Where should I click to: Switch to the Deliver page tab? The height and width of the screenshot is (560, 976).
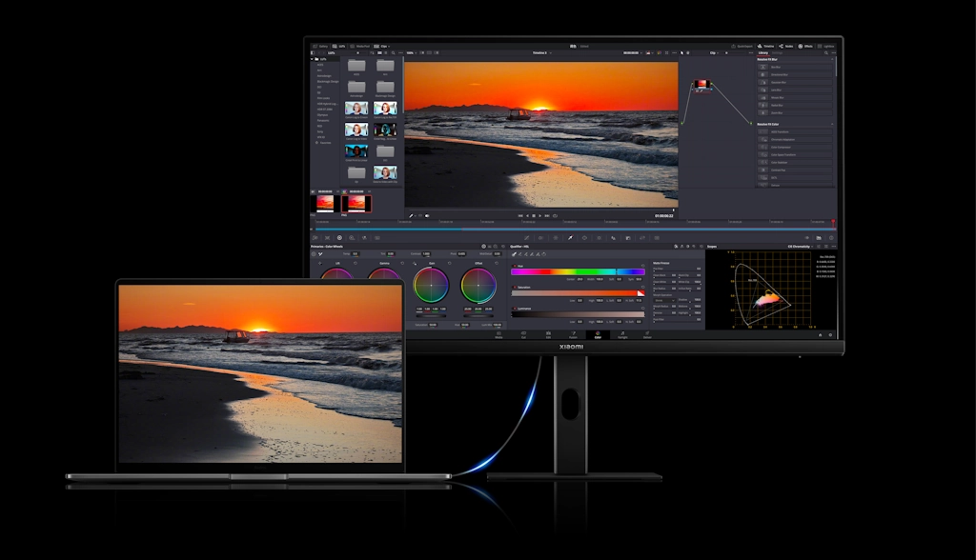click(647, 335)
